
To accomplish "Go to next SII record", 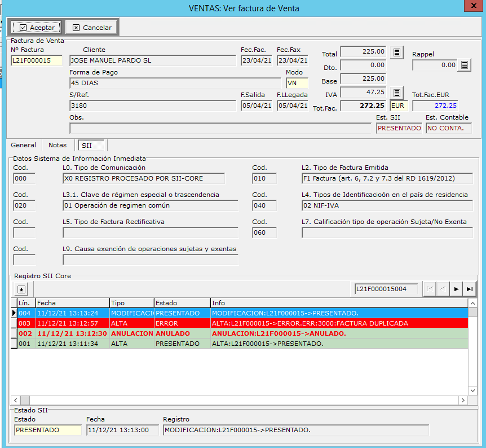I will pos(456,289).
